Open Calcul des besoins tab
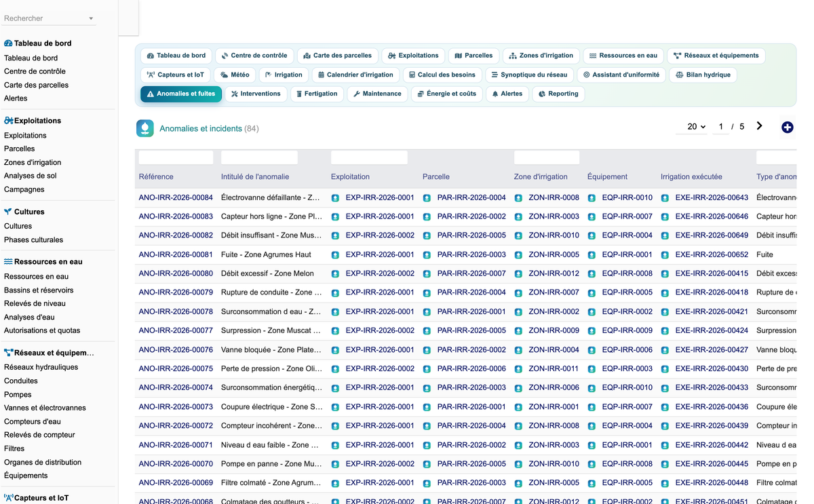 coord(443,75)
